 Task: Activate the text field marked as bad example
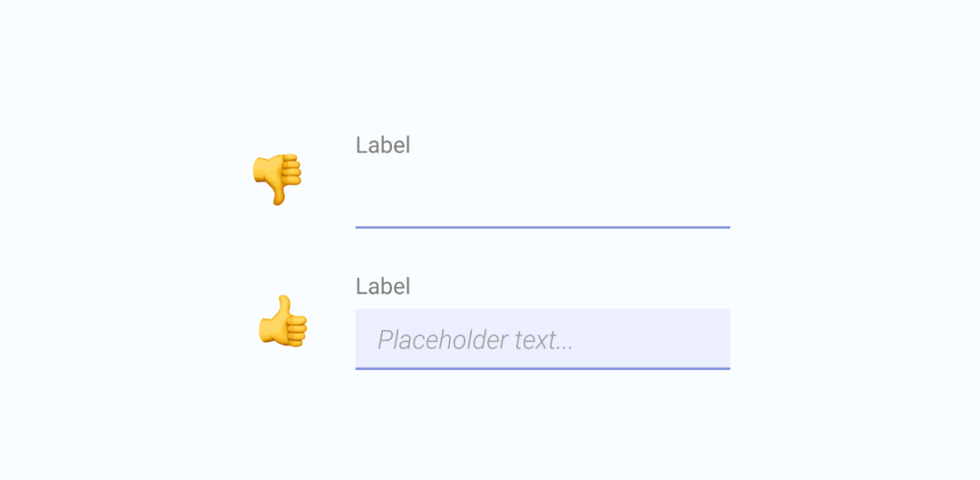(x=543, y=196)
